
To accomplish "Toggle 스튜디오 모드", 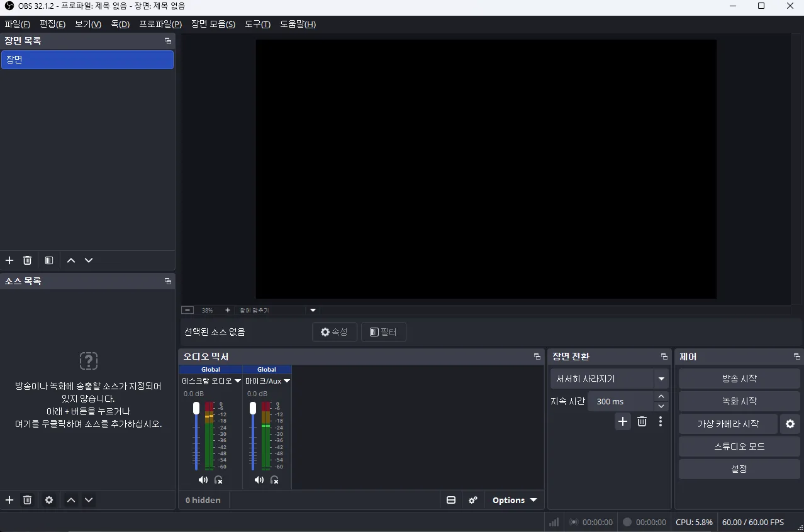I will coord(739,446).
